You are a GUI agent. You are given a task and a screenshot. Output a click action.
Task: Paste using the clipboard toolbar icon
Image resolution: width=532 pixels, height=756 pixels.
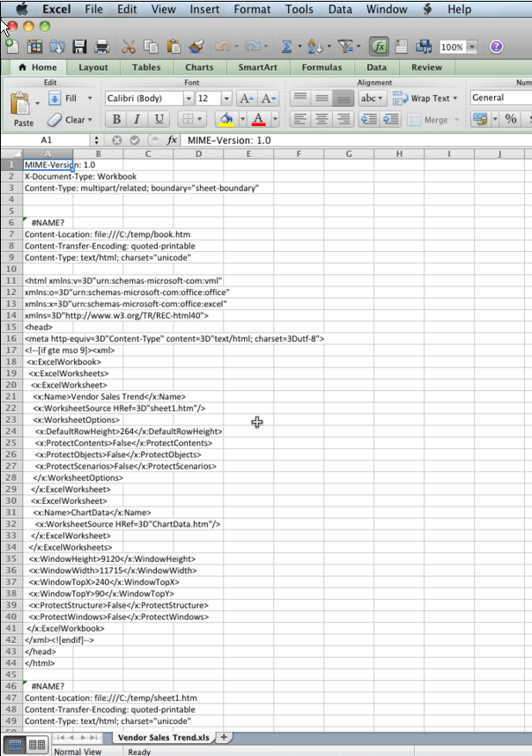click(173, 47)
